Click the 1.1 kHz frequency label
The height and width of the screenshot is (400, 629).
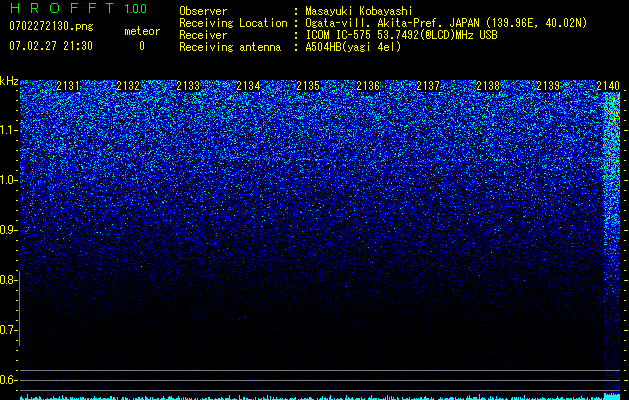coord(8,130)
